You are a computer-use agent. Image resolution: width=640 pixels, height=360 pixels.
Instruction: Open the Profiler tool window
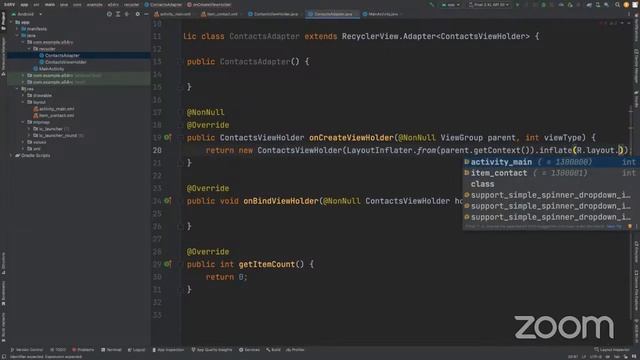tap(295, 350)
